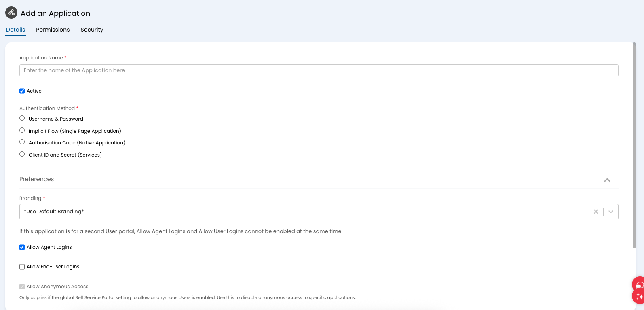Choose Implicit Flow (Single Page Application) option
This screenshot has width=644, height=310.
[x=22, y=130]
